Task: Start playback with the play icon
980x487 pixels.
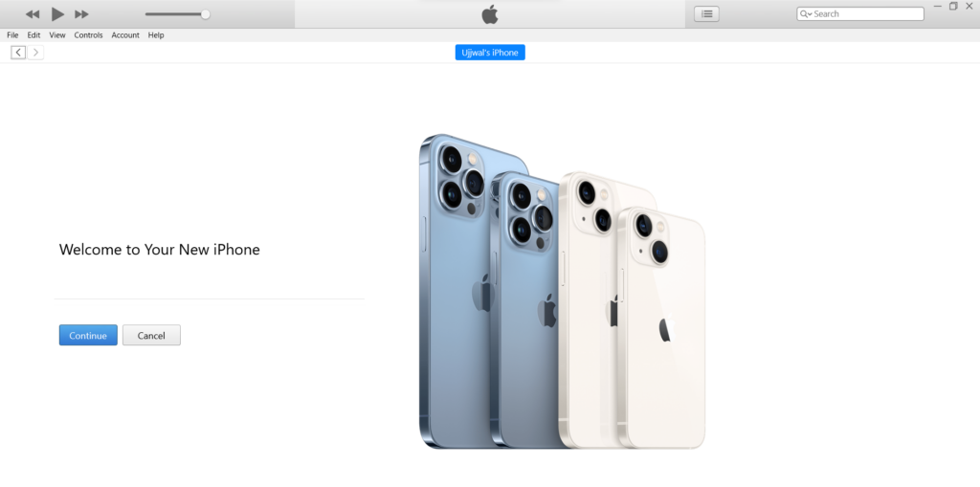Action: pos(57,13)
